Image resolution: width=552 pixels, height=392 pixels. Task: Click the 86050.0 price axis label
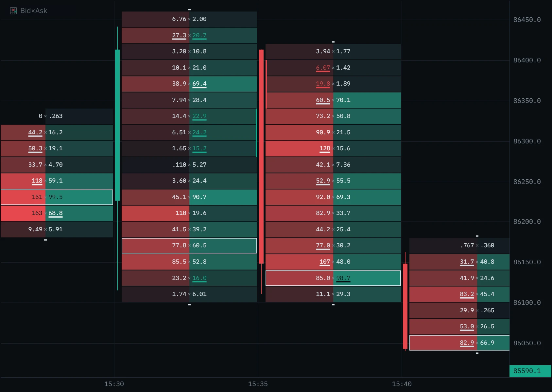[527, 343]
